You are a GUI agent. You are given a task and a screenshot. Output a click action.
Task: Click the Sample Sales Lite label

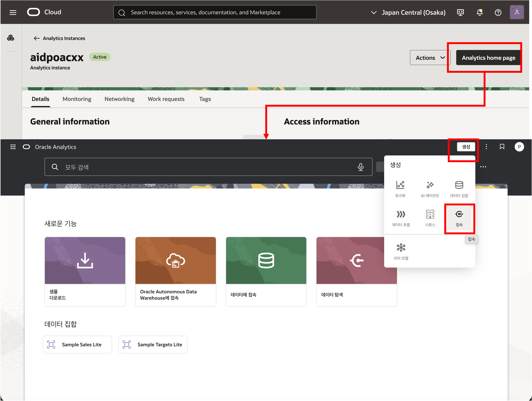[82, 345]
